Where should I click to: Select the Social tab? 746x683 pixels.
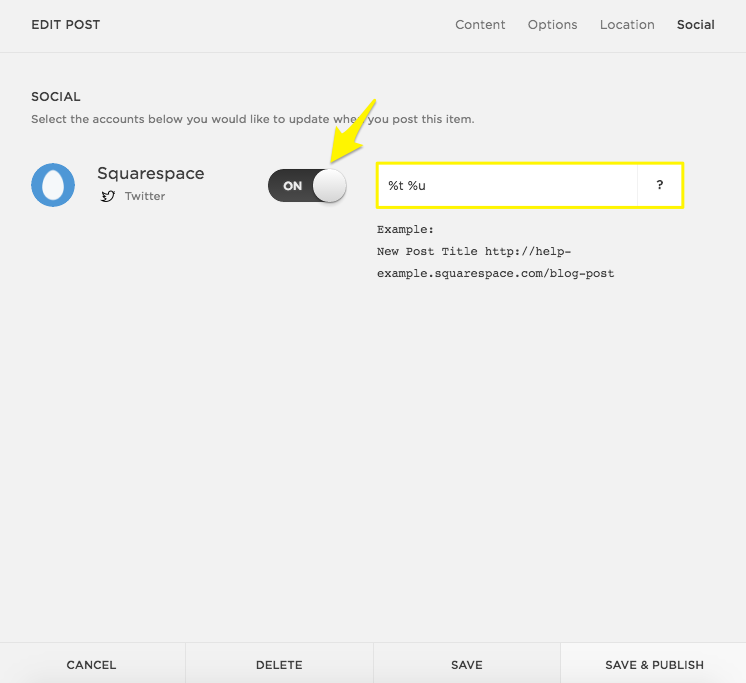[695, 25]
